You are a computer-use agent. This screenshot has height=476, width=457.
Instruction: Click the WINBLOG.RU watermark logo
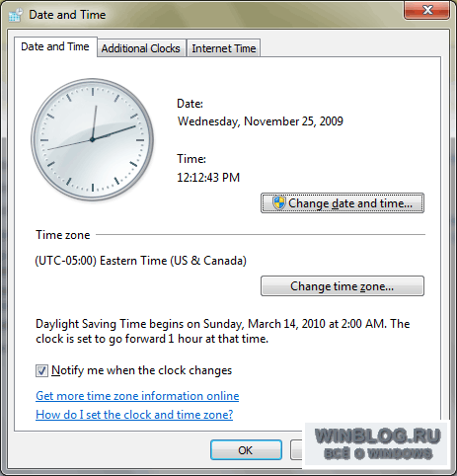(377, 443)
